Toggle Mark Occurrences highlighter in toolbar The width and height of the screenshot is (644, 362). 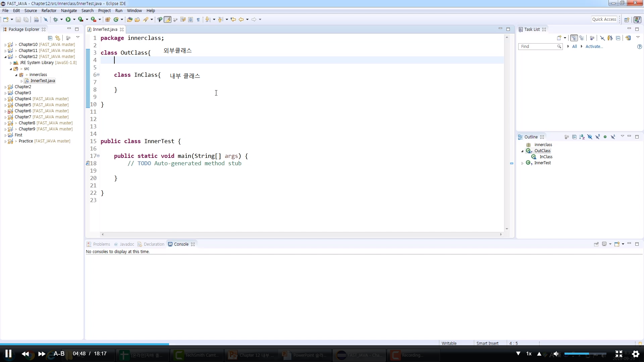(167, 19)
